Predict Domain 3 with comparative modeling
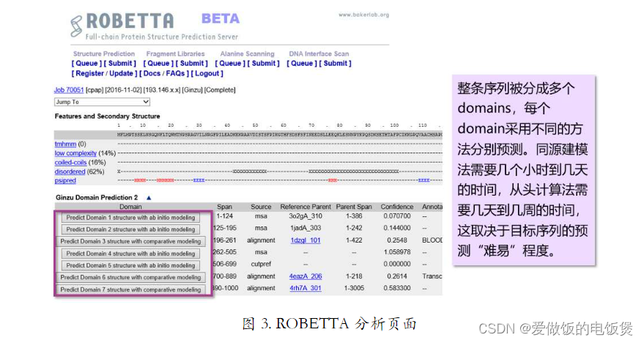This screenshot has height=343, width=644. pyautogui.click(x=130, y=241)
